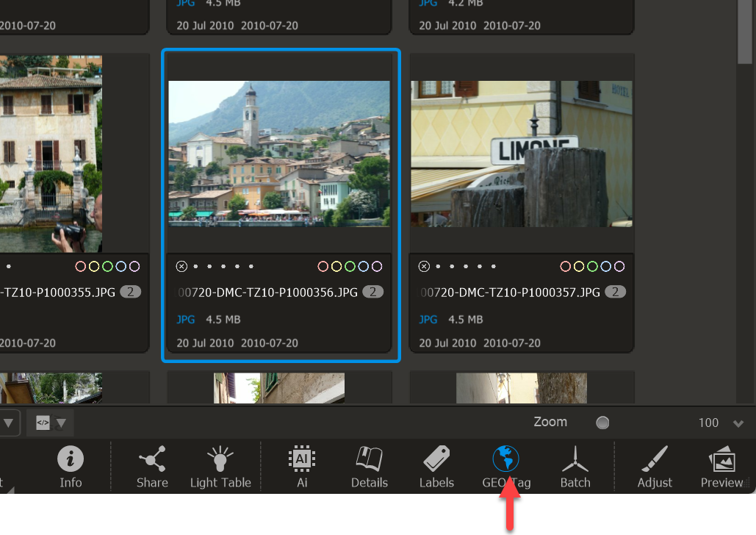Select the LIMONE sign thumbnail P1000357
The height and width of the screenshot is (535, 756).
521,154
